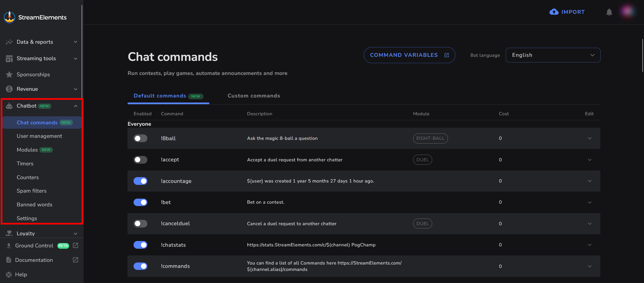Open Chat commands in sidebar

click(x=42, y=123)
